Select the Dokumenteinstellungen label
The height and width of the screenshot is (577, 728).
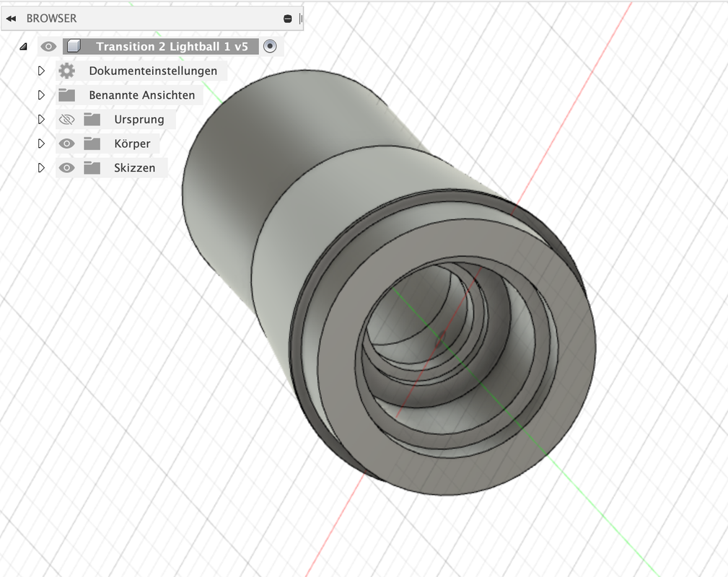point(153,71)
